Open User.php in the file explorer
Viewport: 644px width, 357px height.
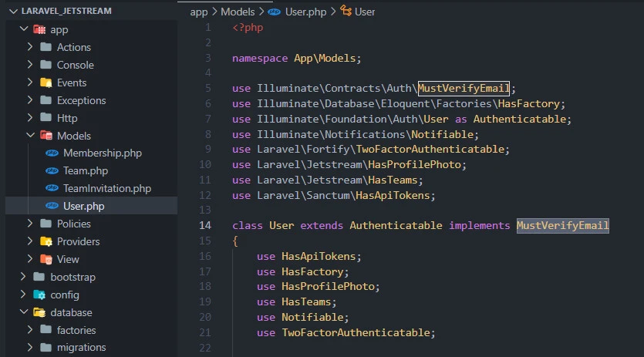83,206
